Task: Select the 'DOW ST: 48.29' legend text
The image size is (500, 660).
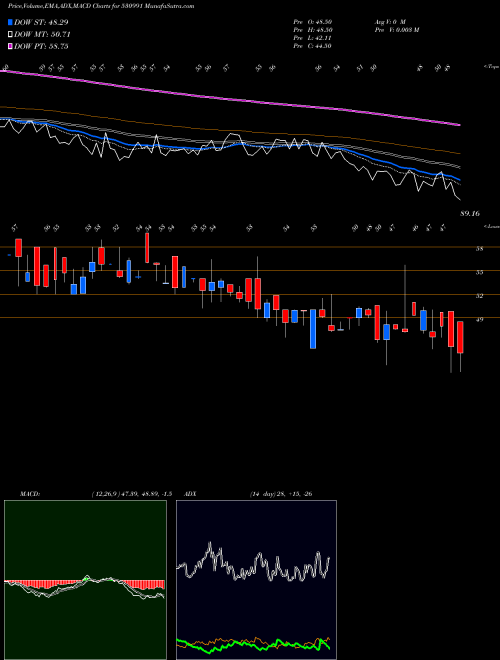Action: (41, 22)
